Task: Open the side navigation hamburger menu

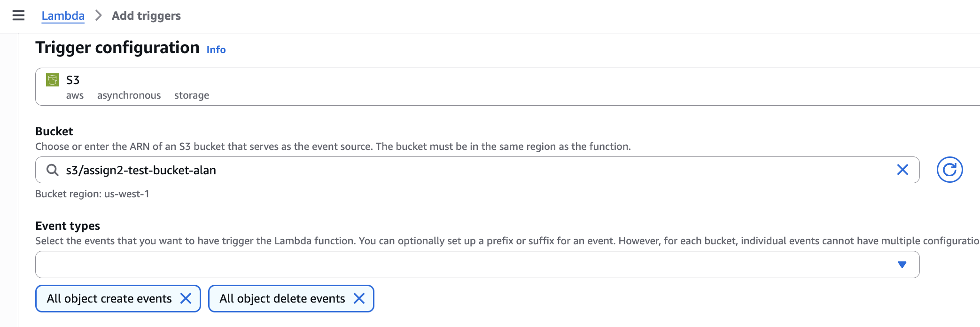Action: pos(18,16)
